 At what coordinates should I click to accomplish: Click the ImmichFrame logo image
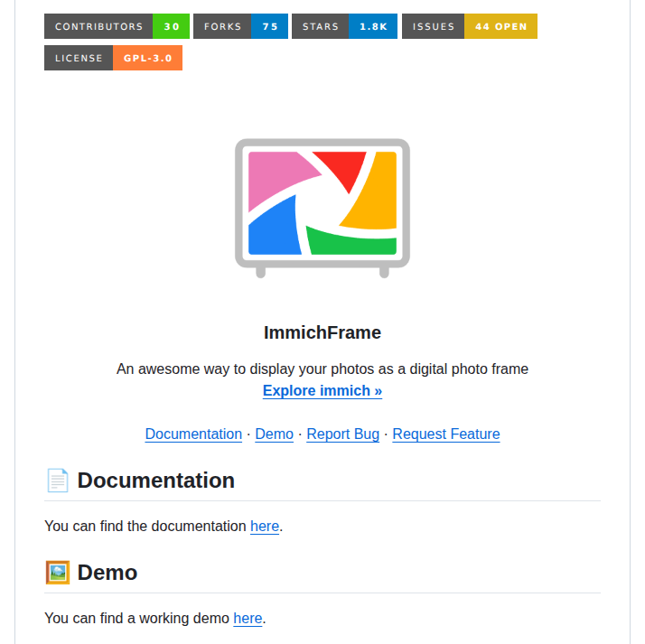(x=322, y=208)
